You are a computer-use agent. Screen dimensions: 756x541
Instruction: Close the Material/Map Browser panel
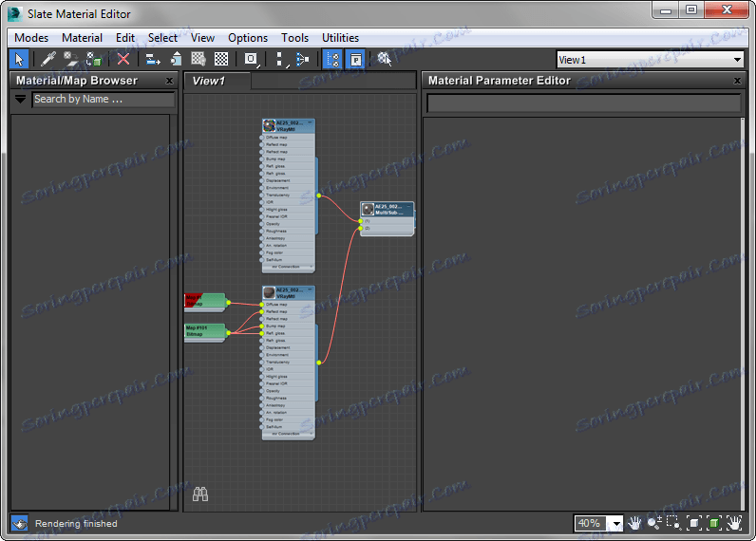169,81
